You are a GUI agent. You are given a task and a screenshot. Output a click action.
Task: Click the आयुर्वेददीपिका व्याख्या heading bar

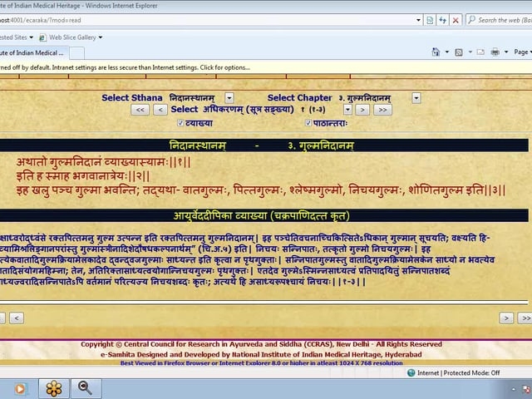coord(264,216)
